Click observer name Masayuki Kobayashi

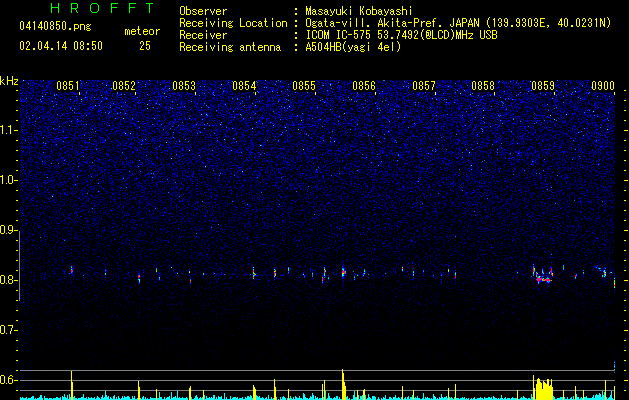(359, 11)
